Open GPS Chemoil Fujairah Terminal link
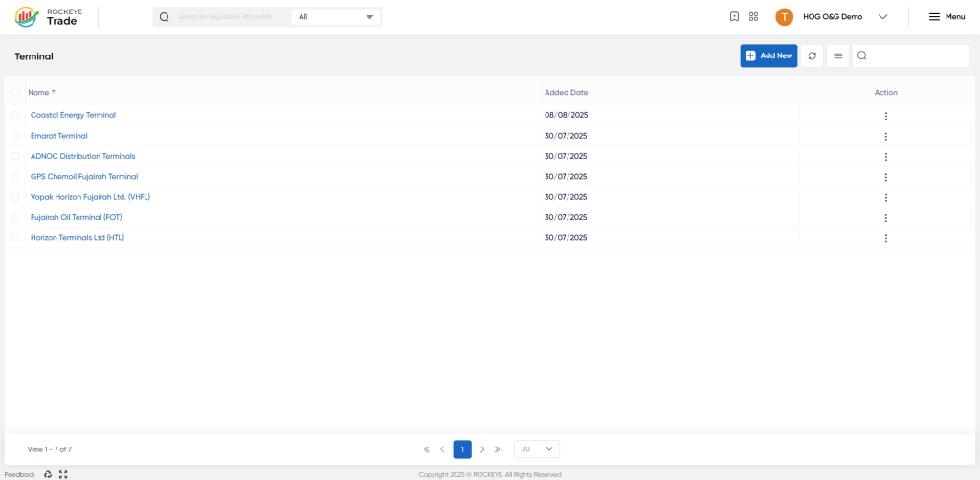This screenshot has height=480, width=980. click(84, 177)
